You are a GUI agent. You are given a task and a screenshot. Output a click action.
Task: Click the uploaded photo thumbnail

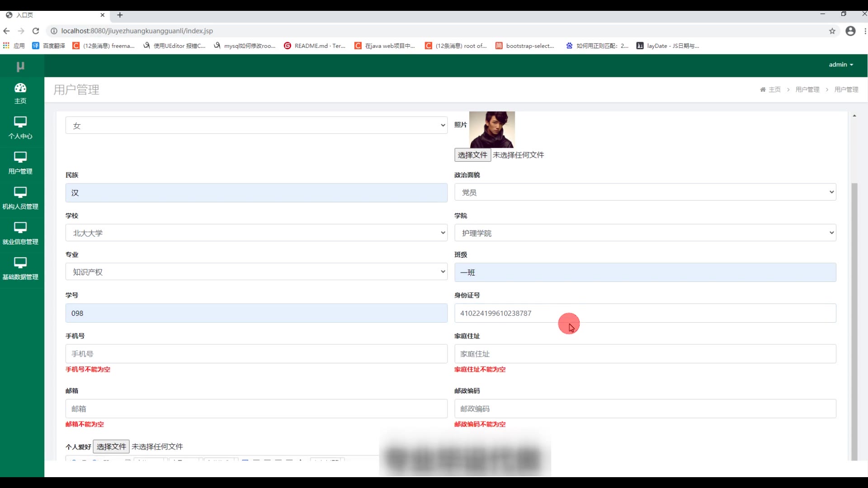[x=492, y=130]
